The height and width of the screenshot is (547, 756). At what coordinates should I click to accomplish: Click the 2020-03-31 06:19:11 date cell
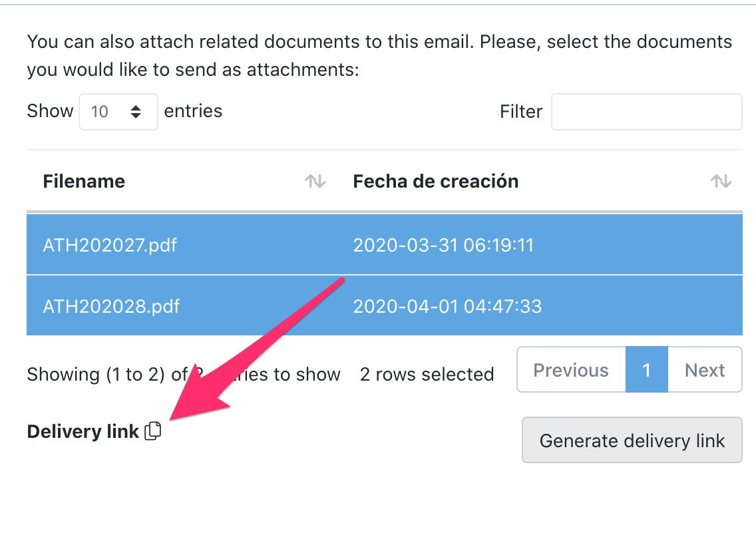(x=443, y=245)
